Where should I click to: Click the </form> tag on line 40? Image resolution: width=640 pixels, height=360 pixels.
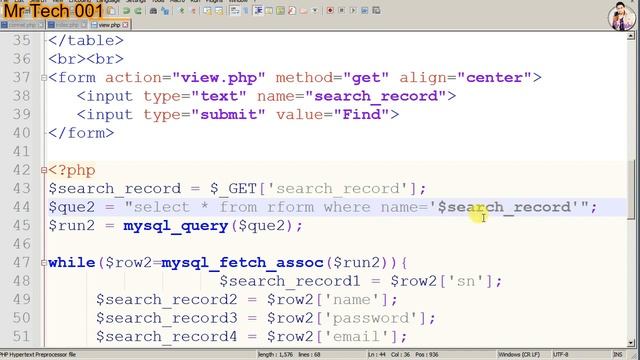coord(81,133)
